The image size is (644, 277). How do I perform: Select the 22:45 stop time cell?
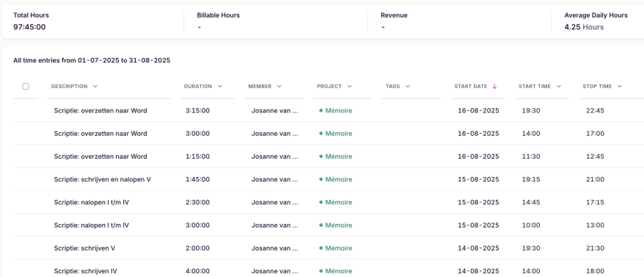[x=595, y=111]
